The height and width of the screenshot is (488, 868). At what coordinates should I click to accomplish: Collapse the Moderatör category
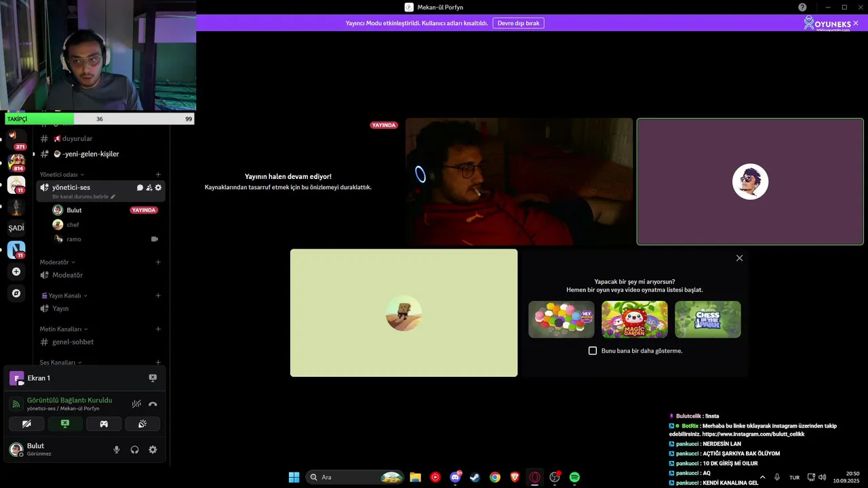(x=57, y=262)
